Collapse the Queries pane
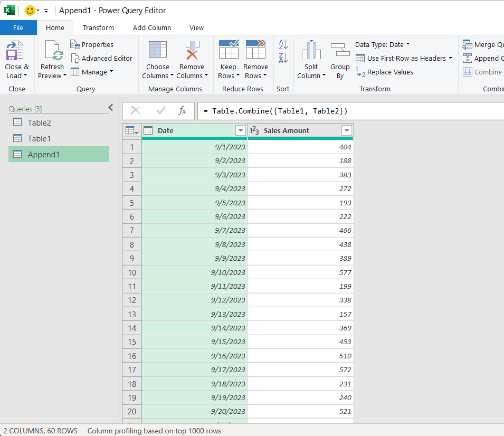 coord(110,108)
